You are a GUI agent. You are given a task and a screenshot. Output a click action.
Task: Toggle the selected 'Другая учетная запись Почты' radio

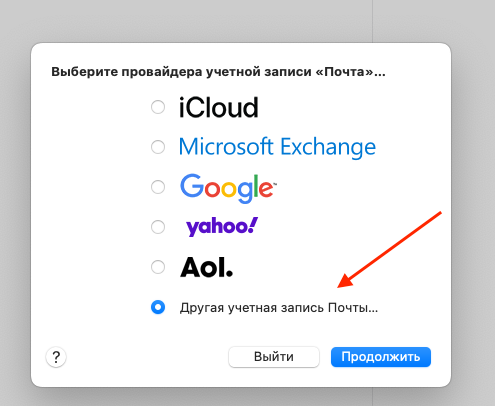pos(158,307)
